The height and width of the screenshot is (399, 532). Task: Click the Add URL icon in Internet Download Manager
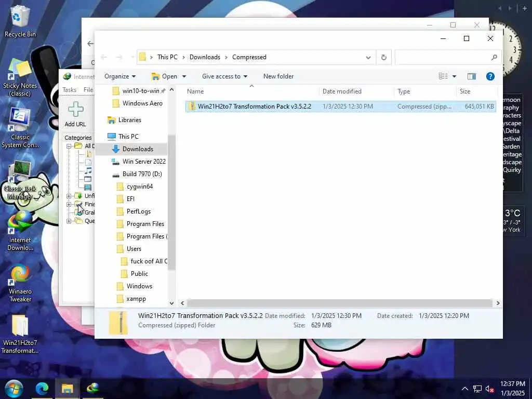(x=75, y=115)
